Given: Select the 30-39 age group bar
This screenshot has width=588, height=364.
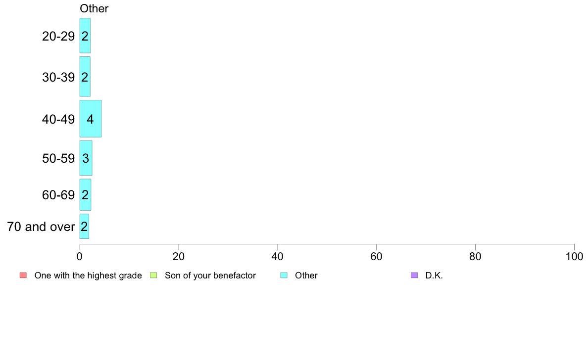Looking at the screenshot, I should pyautogui.click(x=85, y=77).
